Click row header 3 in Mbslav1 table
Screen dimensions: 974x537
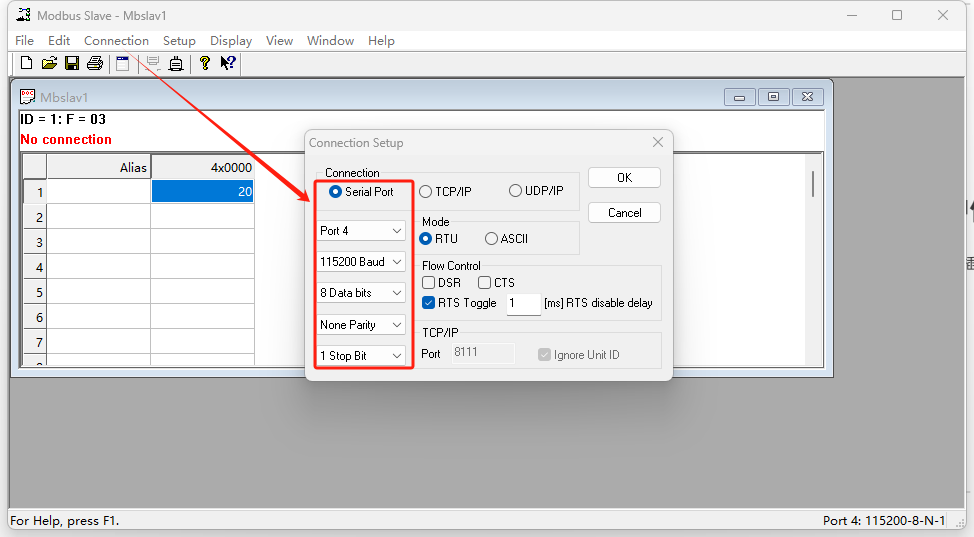click(35, 242)
